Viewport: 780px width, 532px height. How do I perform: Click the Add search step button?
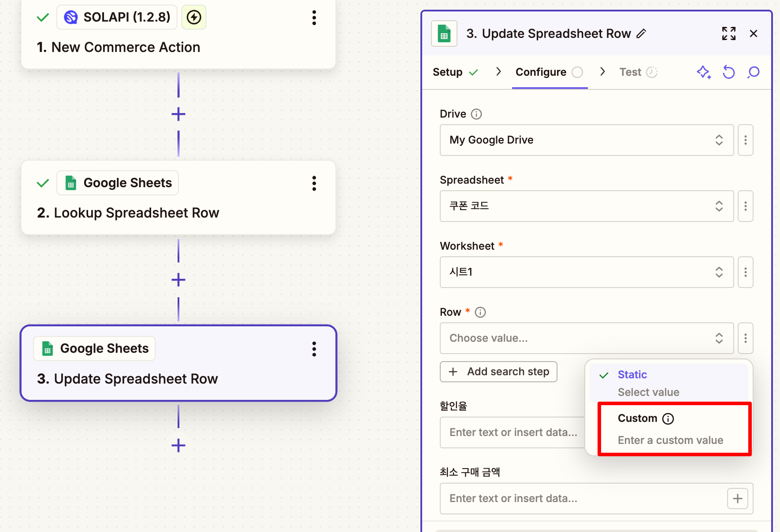[x=498, y=372]
